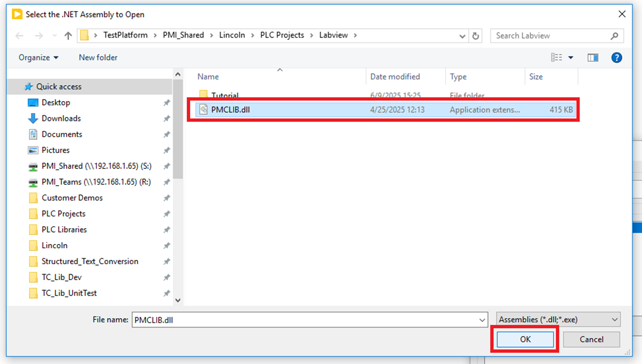Viewport: 642px width, 364px height.
Task: Open view options dropdown arrow
Action: pyautogui.click(x=571, y=58)
